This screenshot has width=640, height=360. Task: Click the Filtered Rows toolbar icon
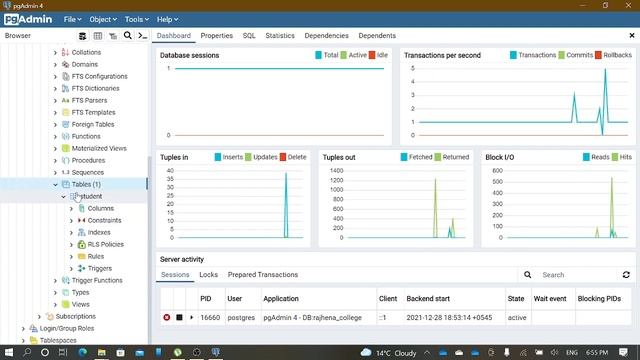[x=113, y=36]
